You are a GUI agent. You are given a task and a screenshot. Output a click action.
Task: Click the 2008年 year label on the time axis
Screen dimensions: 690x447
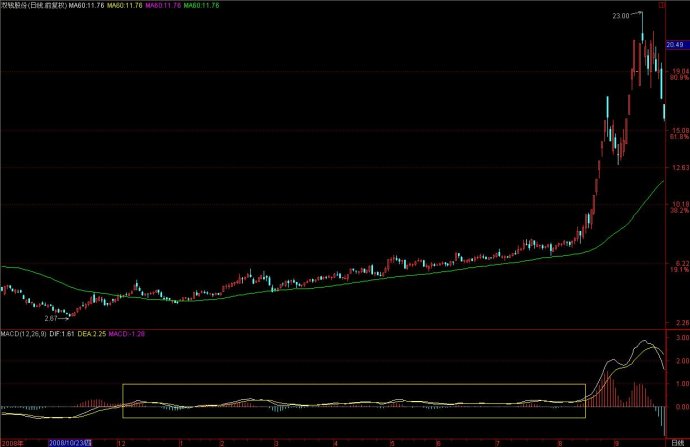[x=12, y=441]
